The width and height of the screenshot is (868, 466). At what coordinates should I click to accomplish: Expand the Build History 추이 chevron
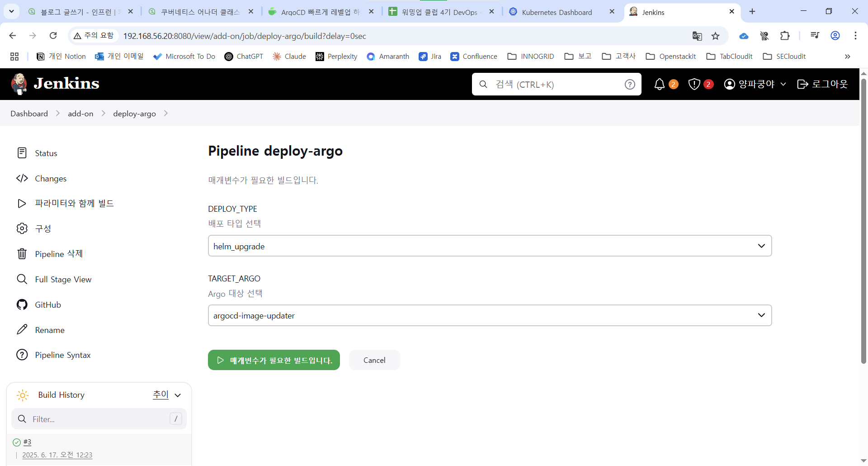[x=178, y=395]
